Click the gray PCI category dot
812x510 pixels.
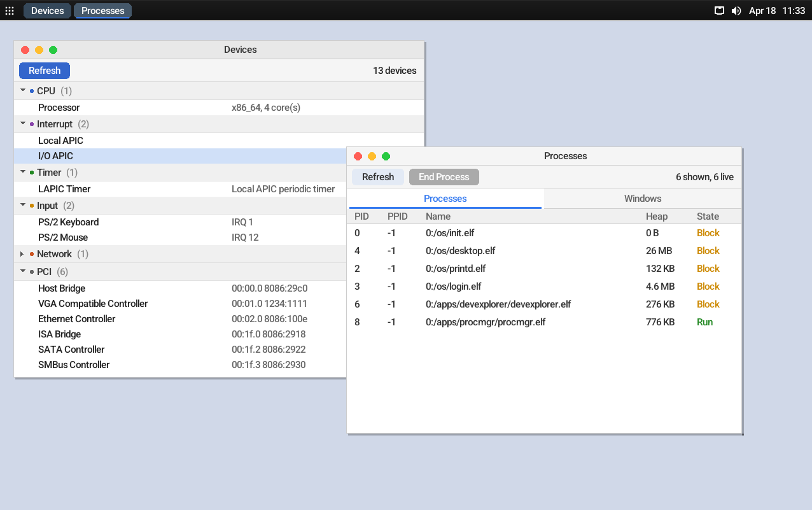32,272
